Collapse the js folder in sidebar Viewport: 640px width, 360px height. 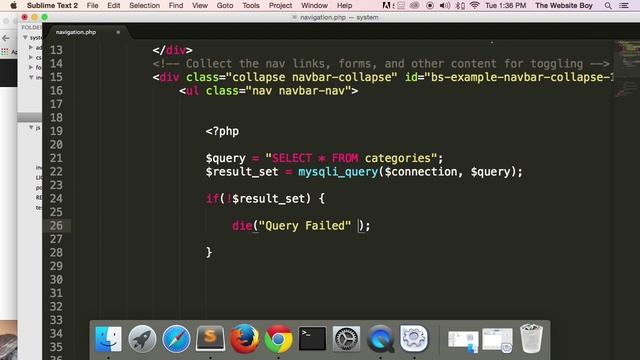click(31, 128)
